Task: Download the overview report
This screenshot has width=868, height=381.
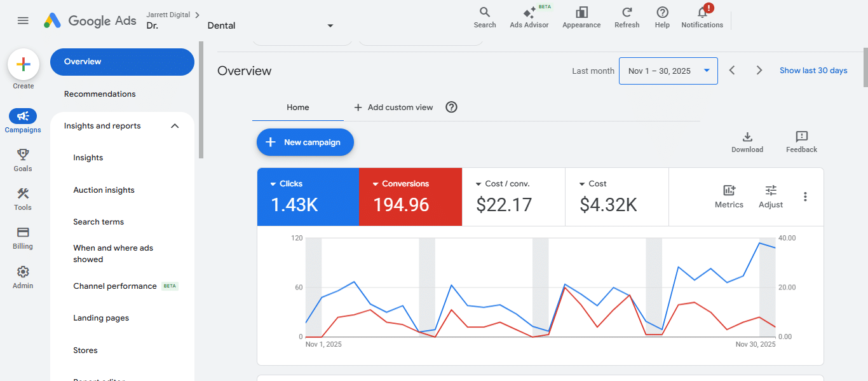Action: [x=747, y=137]
